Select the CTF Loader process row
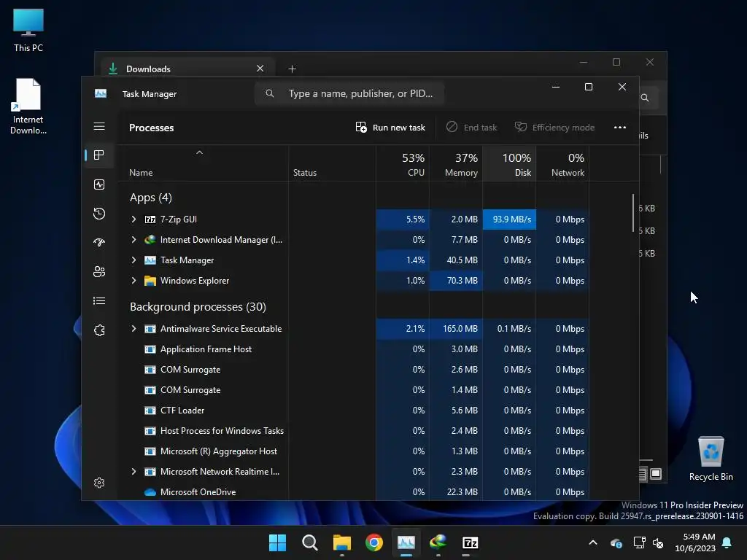 tap(353, 410)
